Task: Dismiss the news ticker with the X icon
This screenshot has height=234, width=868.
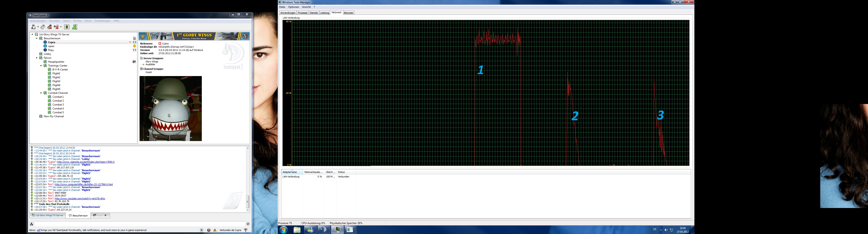Action: (x=202, y=230)
